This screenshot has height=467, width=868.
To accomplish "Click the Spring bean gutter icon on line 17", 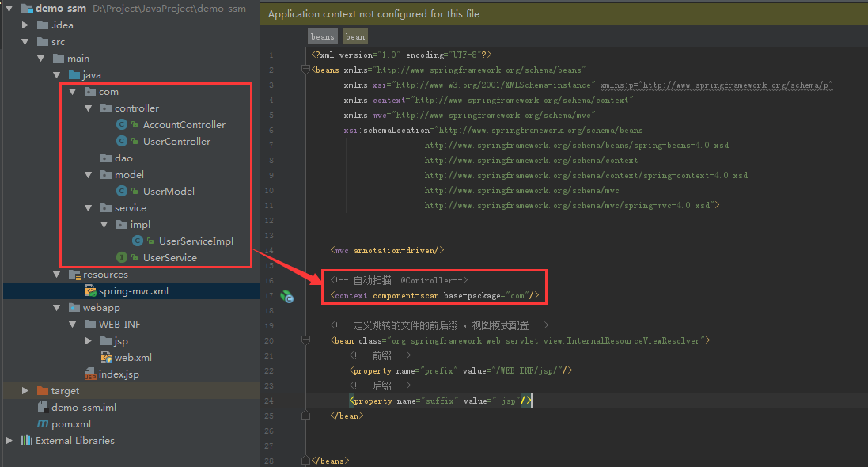I will 286,296.
